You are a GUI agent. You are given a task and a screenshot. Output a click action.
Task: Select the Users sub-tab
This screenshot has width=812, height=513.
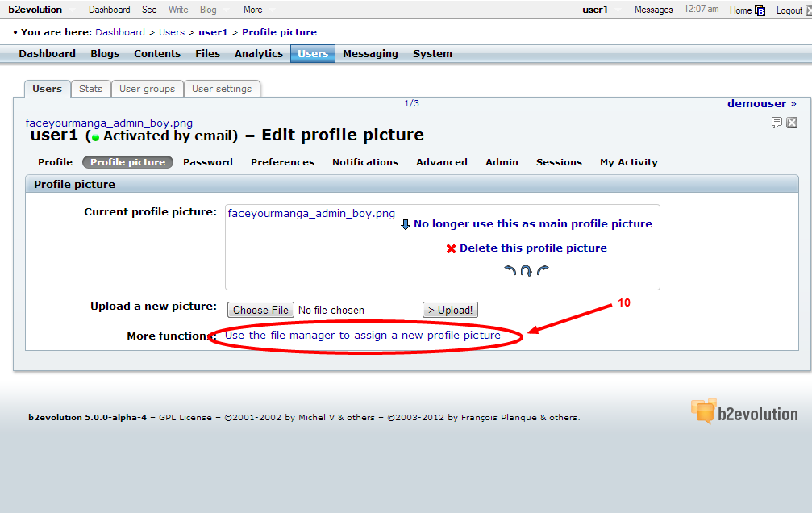47,89
